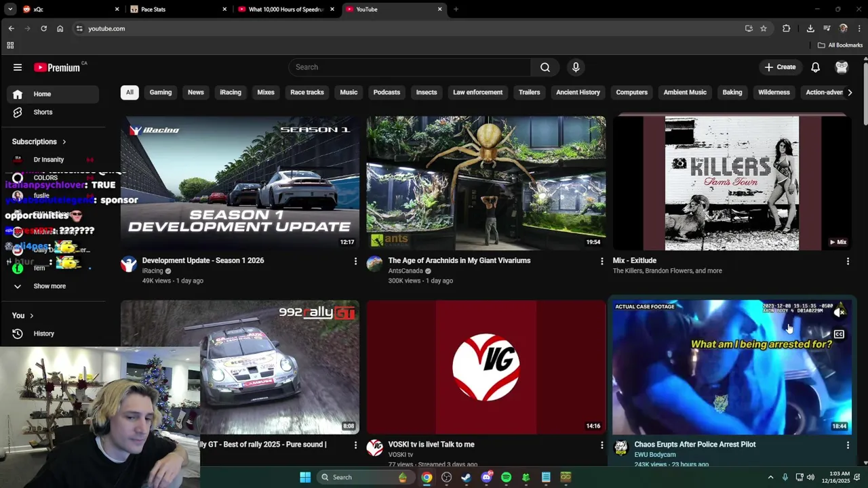Go to browser home page icon
Image resolution: width=868 pixels, height=488 pixels.
[x=60, y=28]
